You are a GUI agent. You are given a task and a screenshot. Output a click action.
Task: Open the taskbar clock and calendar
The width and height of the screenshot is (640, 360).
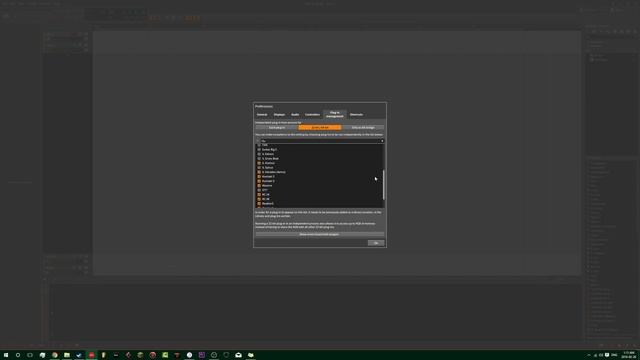pyautogui.click(x=629, y=355)
